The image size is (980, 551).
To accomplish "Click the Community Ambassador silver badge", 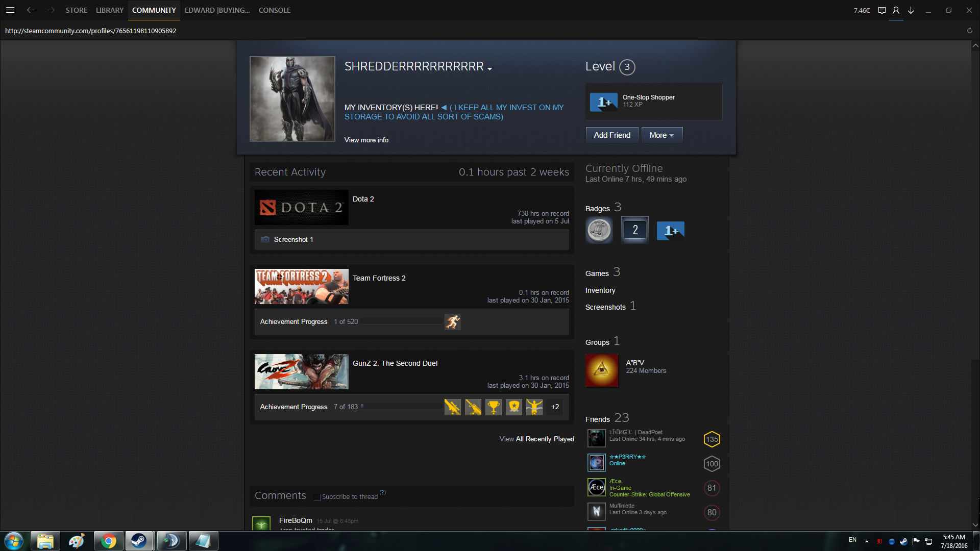I will click(599, 230).
